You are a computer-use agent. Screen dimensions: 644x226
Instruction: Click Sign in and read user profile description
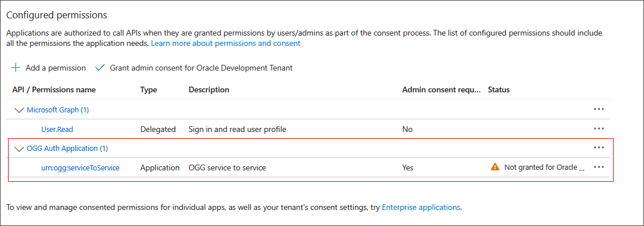point(237,130)
